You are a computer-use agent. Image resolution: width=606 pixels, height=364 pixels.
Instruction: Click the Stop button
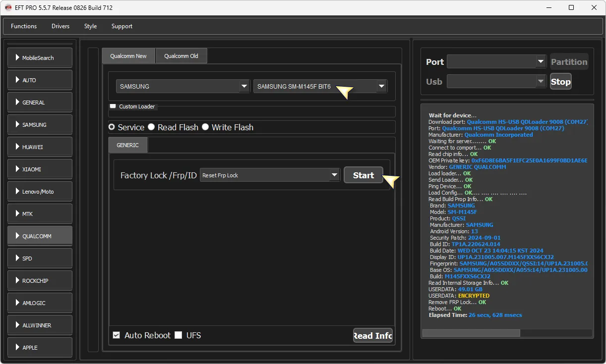click(x=560, y=82)
